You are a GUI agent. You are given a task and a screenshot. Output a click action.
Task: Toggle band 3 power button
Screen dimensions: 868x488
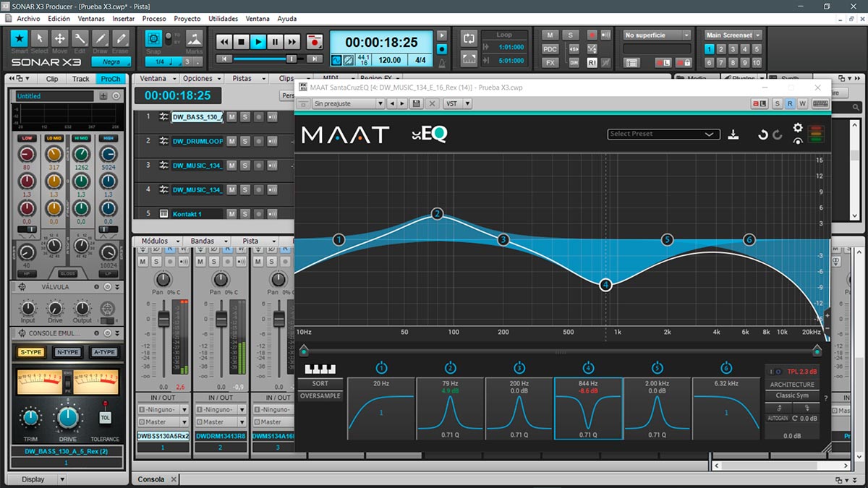519,367
